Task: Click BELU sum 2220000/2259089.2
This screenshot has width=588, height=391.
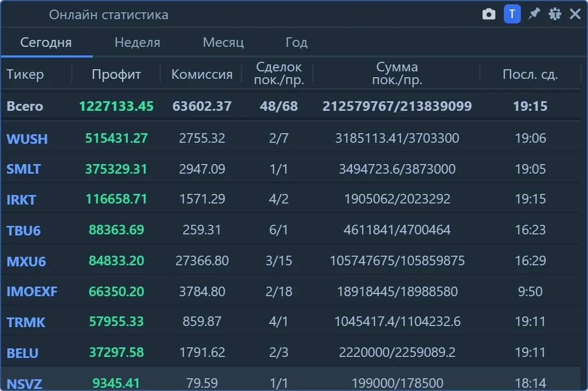Action: (x=397, y=352)
